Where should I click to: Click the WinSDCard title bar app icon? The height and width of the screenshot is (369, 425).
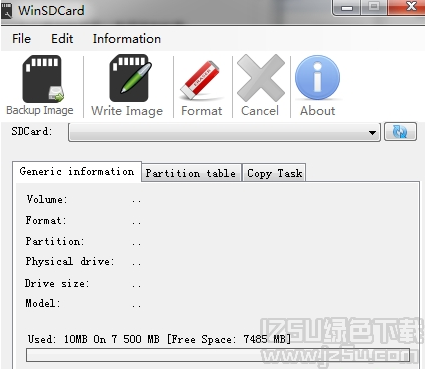click(7, 10)
